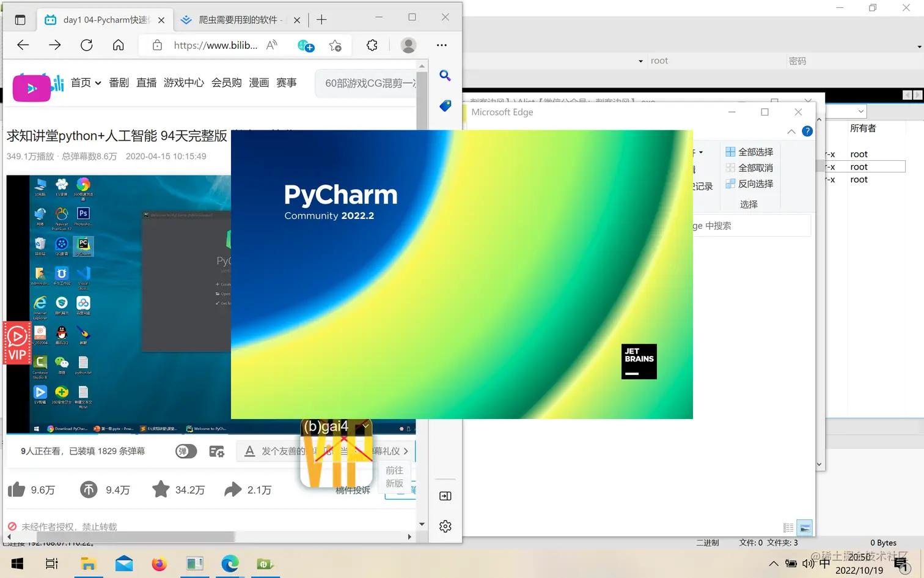Open the 漫画 menu on bilibili
Screen dimensions: 924x578
pos(259,83)
